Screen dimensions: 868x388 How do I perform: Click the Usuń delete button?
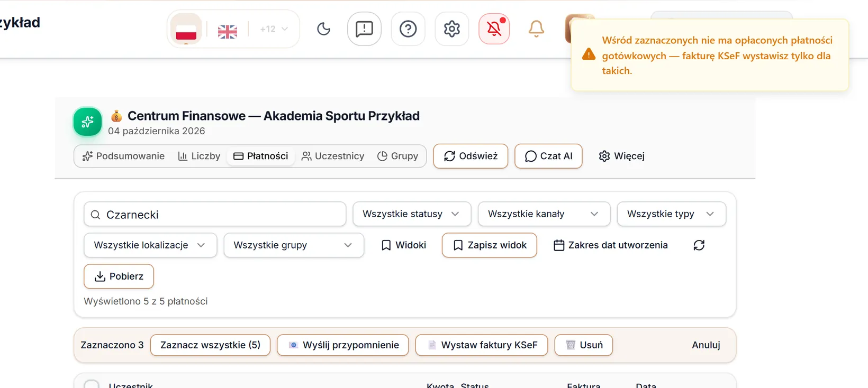click(x=584, y=345)
